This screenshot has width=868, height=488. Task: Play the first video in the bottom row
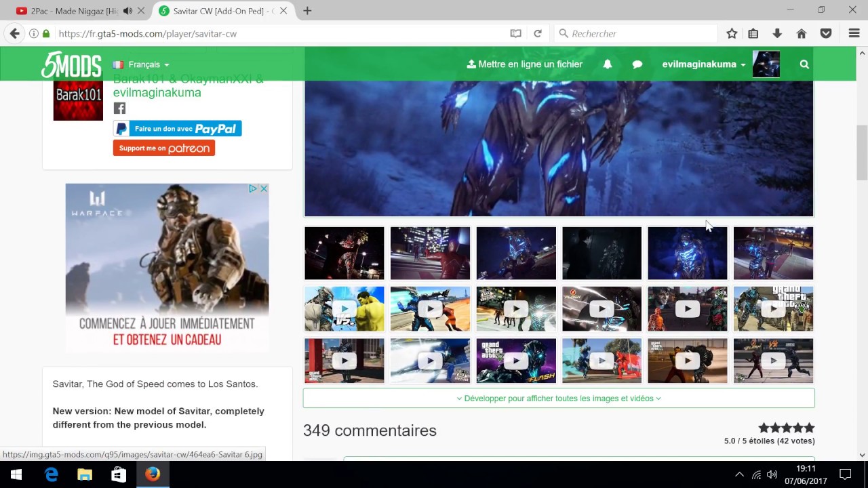(344, 361)
